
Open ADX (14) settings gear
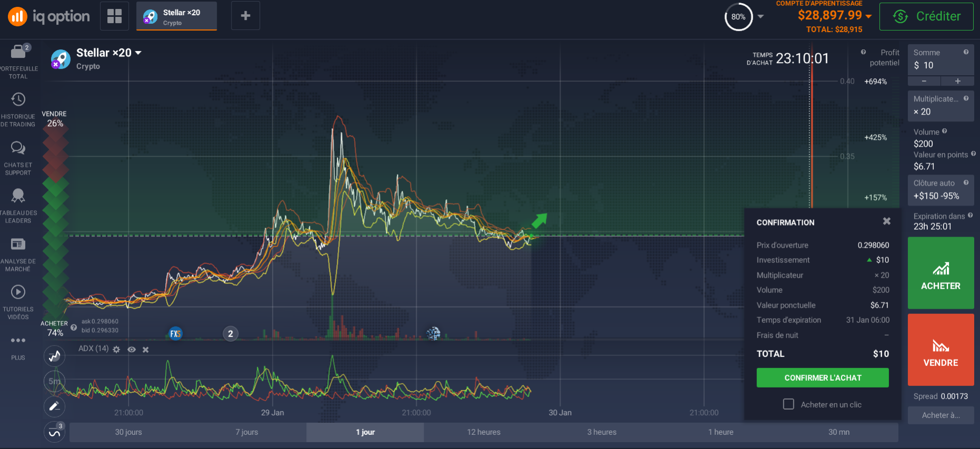[x=116, y=350]
